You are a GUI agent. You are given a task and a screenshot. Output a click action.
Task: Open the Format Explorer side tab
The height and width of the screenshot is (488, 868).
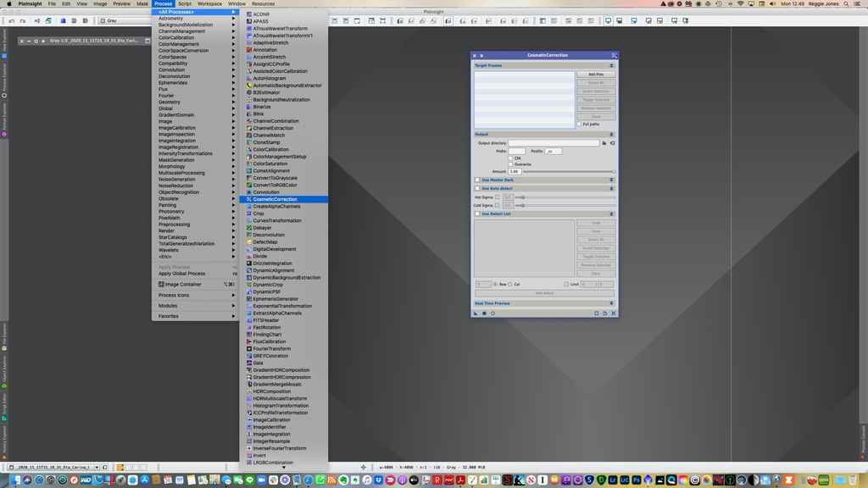pyautogui.click(x=4, y=119)
